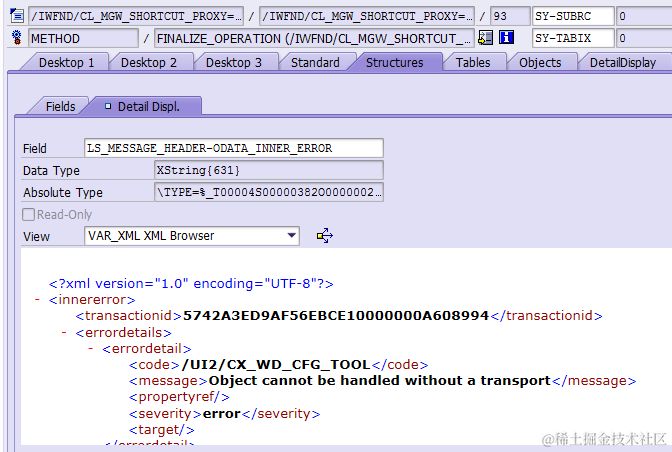
Task: Switch to the Desktop 1 tab
Action: [66, 63]
